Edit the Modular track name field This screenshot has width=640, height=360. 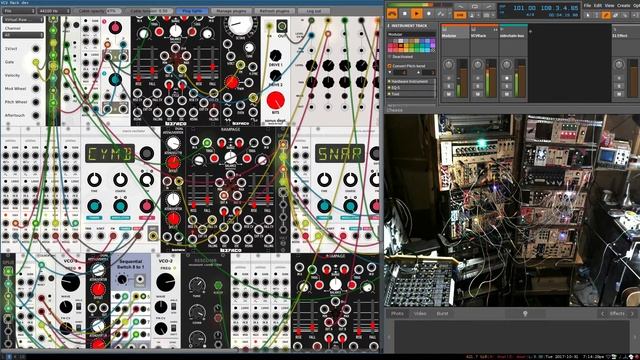point(411,34)
